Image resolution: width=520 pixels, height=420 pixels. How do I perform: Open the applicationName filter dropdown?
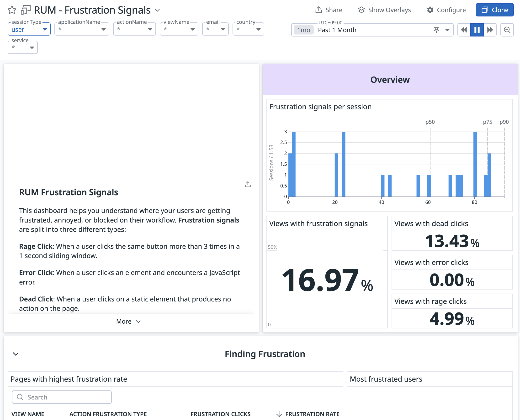pyautogui.click(x=82, y=29)
